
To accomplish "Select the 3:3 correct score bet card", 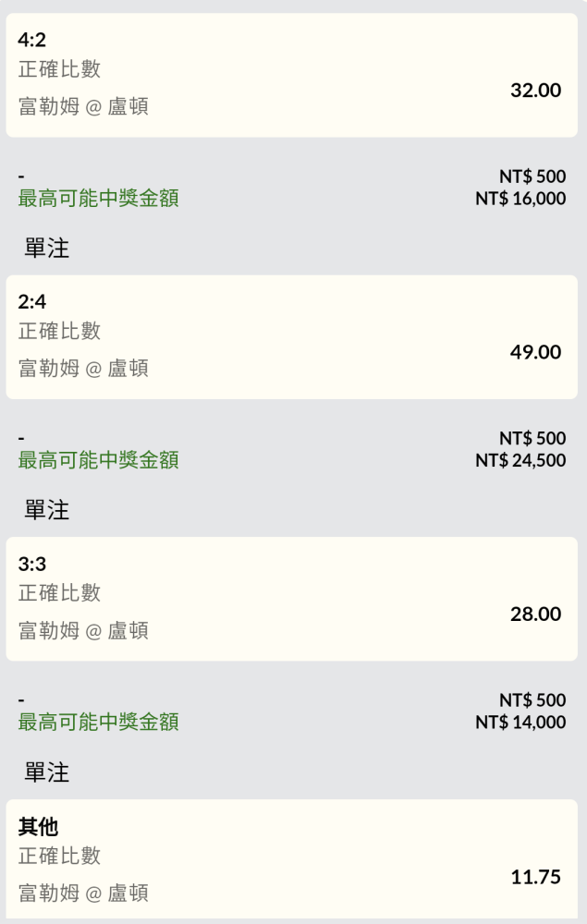I will 292,599.
